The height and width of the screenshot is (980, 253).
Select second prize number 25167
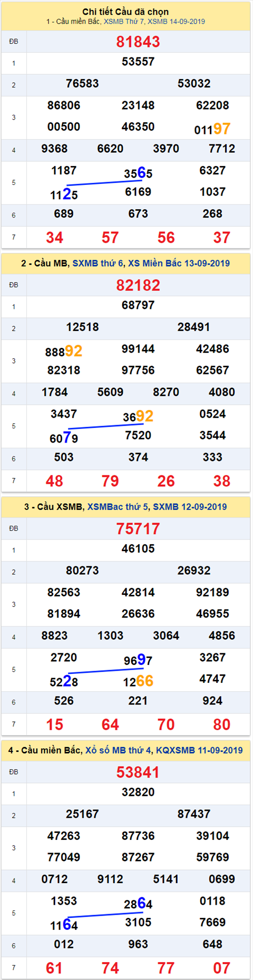point(82,814)
